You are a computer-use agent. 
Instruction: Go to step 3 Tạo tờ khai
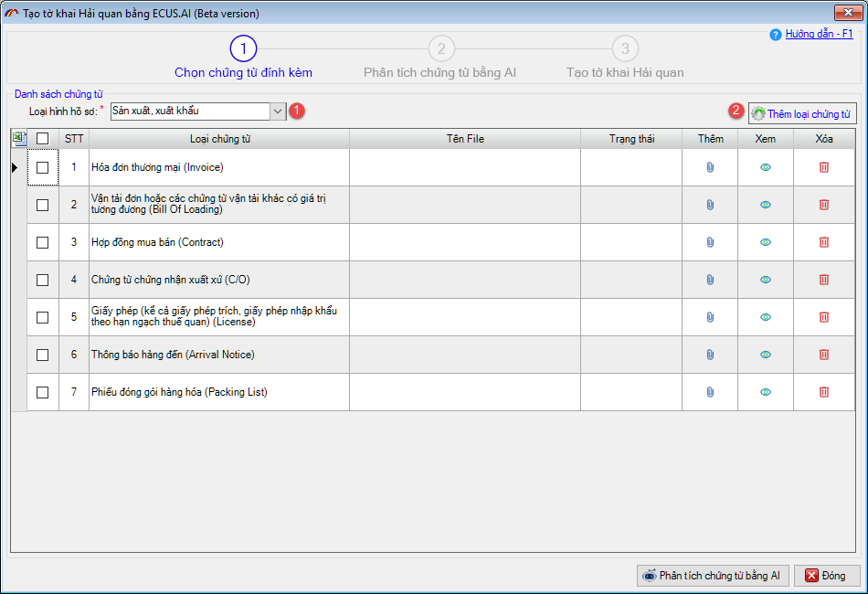tap(625, 49)
